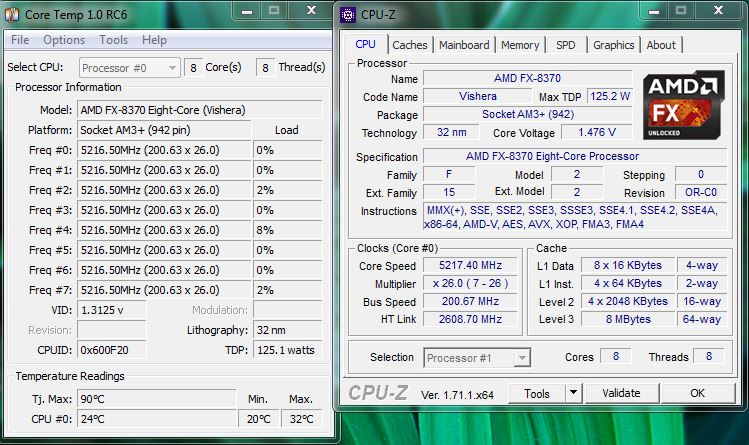This screenshot has width=749, height=445.
Task: Click the Tools button in CPU-Z
Action: (537, 393)
